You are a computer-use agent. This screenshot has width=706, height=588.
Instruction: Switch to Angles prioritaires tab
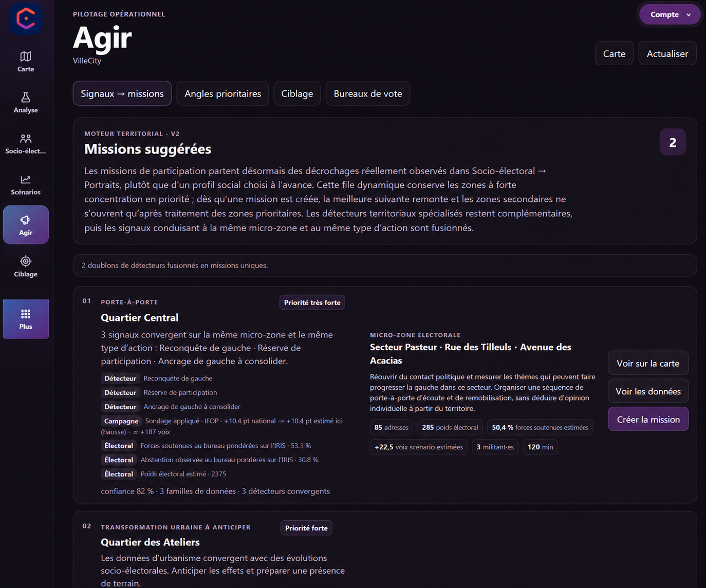222,93
